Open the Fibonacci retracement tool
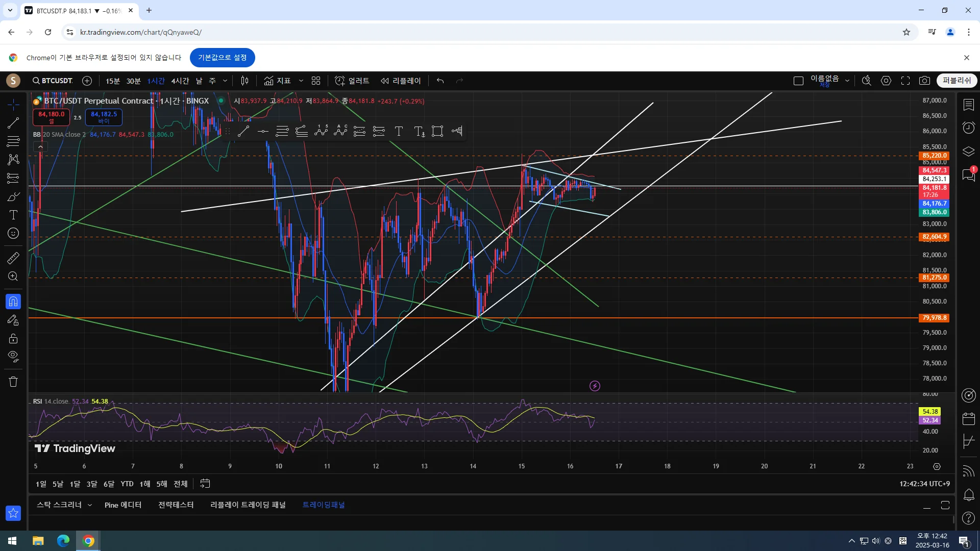980x551 pixels. pyautogui.click(x=13, y=141)
